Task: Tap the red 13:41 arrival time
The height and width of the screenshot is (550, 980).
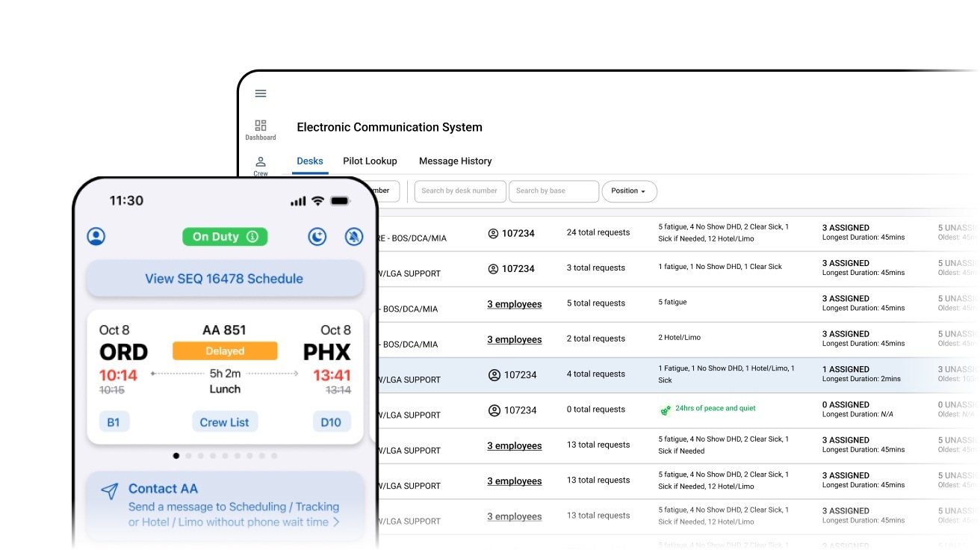Action: tap(332, 375)
